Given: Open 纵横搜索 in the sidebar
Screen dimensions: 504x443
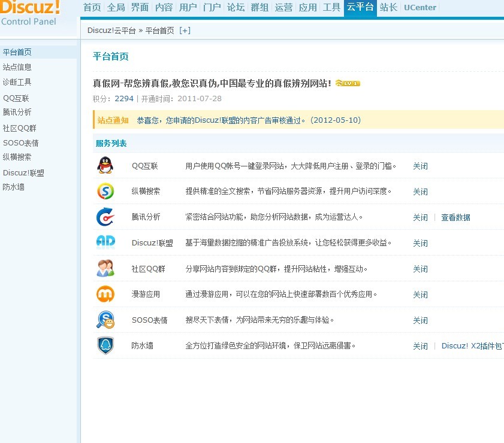Looking at the screenshot, I should [x=17, y=157].
